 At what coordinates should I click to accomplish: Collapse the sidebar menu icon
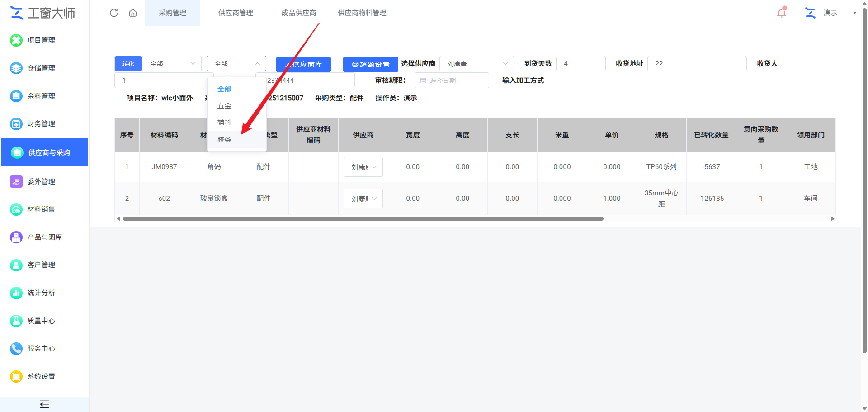(44, 404)
